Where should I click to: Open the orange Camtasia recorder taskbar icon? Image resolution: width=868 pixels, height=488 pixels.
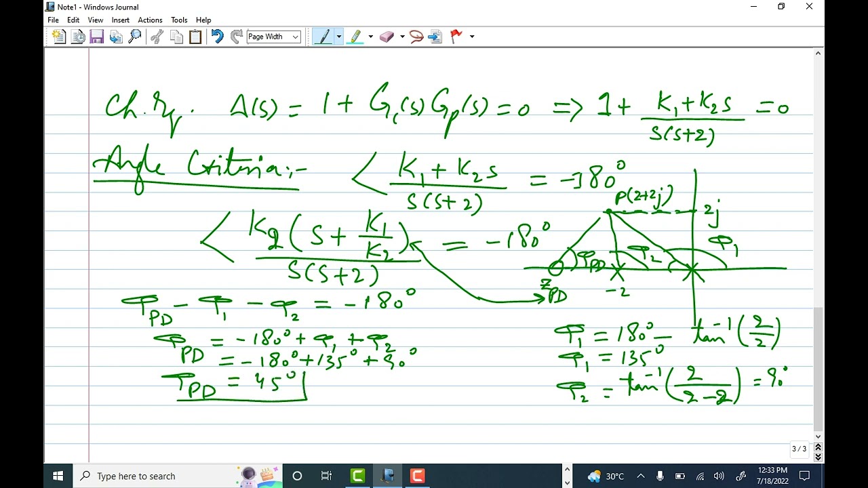pos(417,476)
